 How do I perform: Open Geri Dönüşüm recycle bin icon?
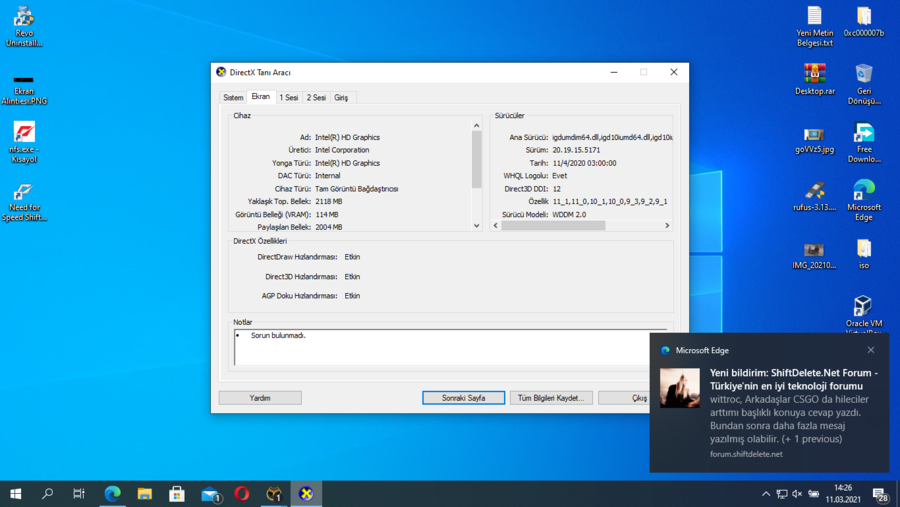pyautogui.click(x=864, y=84)
